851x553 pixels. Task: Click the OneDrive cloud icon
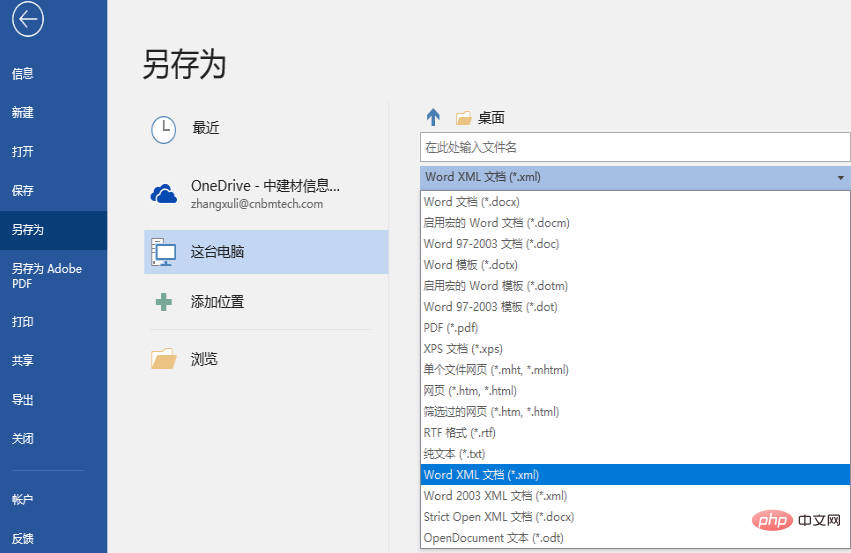[163, 193]
